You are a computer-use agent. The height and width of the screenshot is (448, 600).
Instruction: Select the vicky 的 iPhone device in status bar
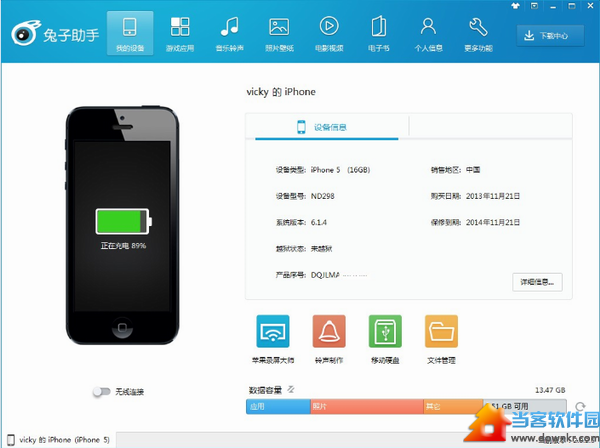pyautogui.click(x=59, y=440)
